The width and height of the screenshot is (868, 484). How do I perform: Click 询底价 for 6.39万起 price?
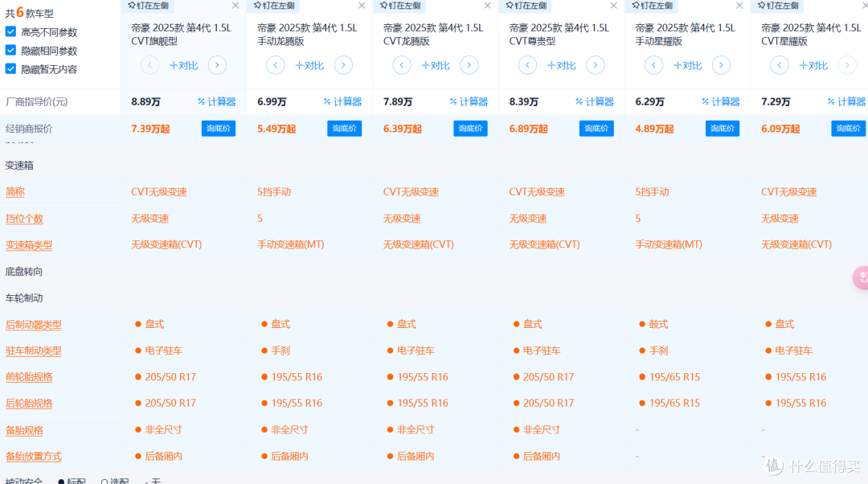470,129
